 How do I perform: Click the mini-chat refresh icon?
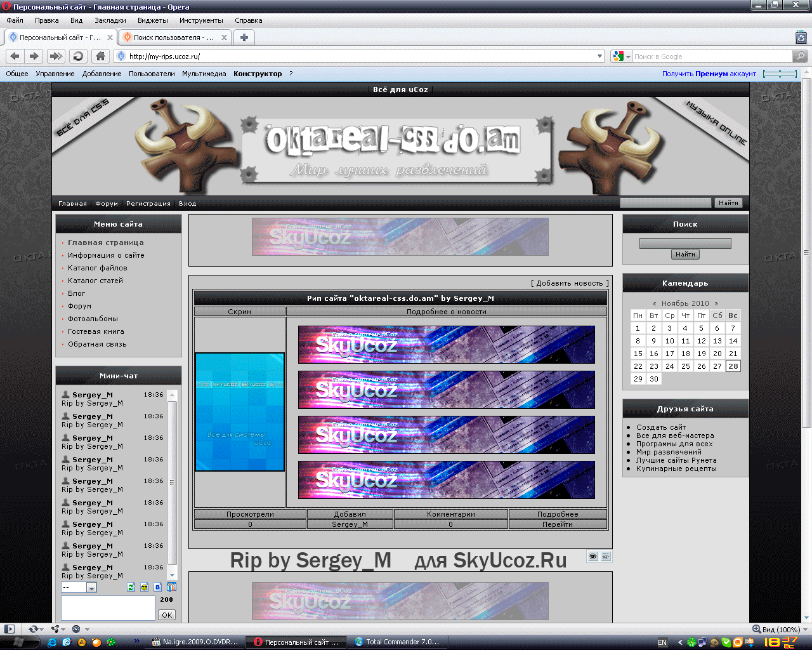131,587
